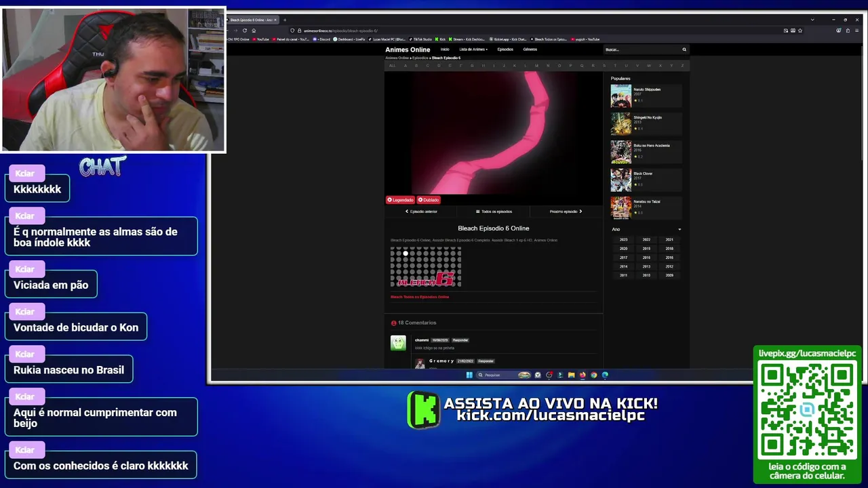
Task: Go to browser home page icon
Action: [254, 30]
